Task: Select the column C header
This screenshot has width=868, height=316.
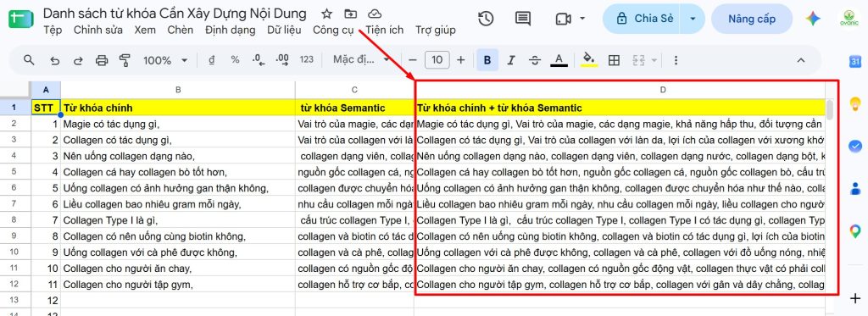Action: pyautogui.click(x=354, y=90)
